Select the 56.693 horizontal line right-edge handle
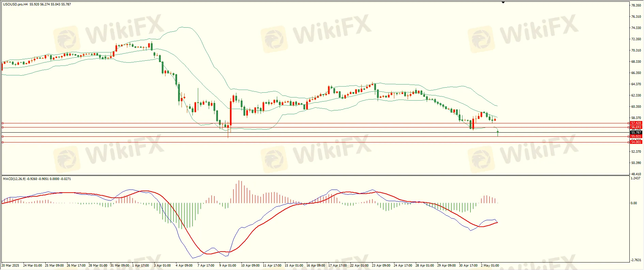This screenshot has height=270, width=644. [628, 127]
